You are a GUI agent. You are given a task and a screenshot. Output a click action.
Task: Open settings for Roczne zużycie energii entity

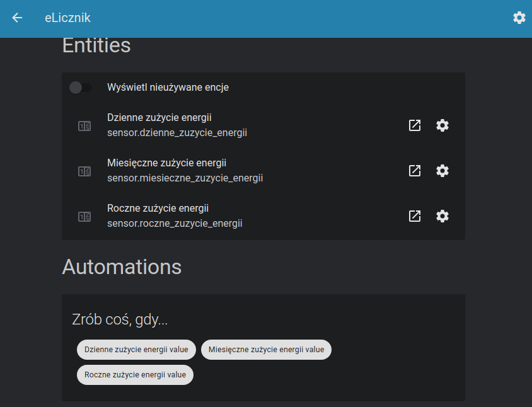pyautogui.click(x=442, y=216)
